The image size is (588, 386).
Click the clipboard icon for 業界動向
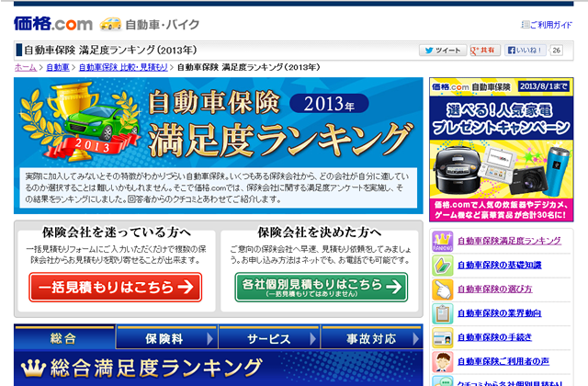(442, 314)
